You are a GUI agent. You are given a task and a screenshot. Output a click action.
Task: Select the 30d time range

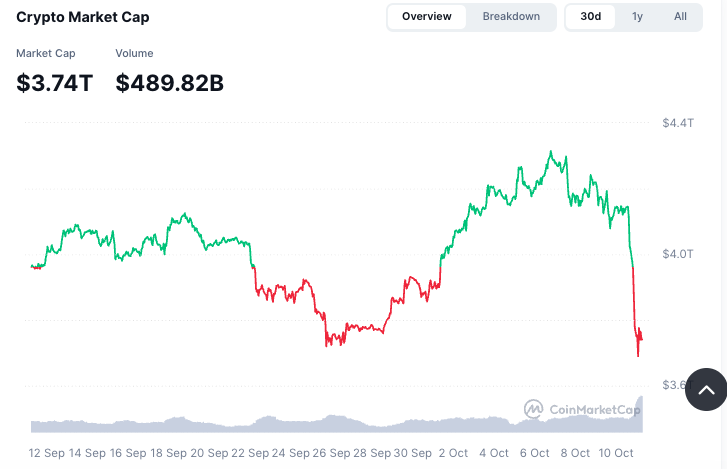[x=591, y=17]
